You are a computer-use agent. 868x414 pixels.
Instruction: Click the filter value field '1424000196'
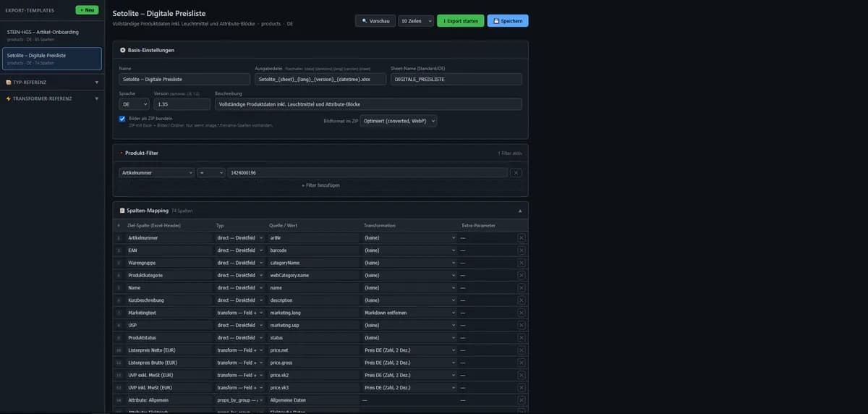click(x=367, y=173)
